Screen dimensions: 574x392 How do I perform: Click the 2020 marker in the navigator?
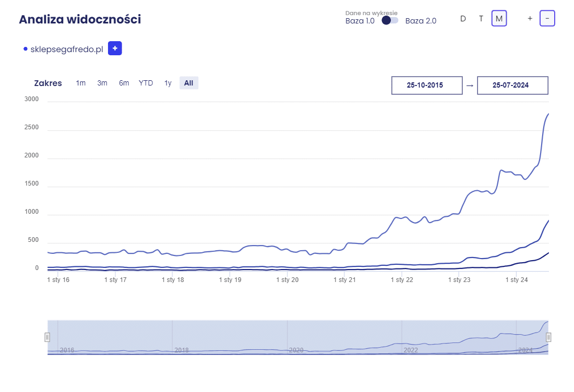[296, 350]
